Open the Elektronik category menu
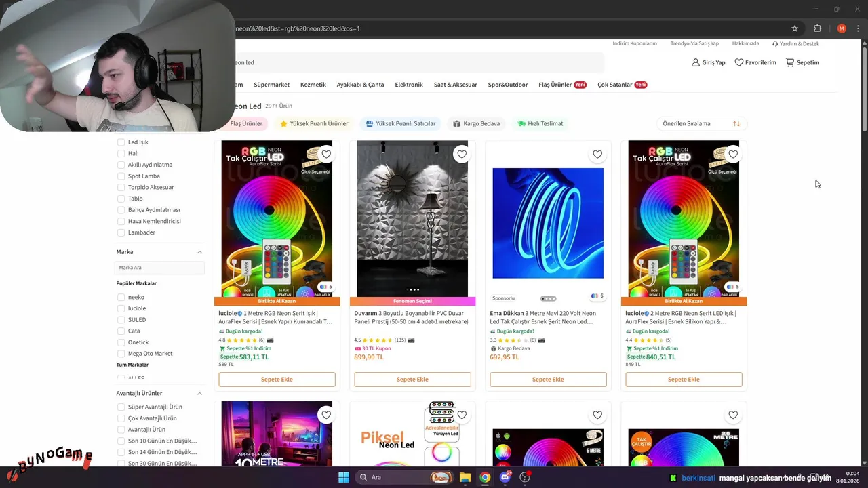Viewport: 868px width, 488px height. [x=409, y=85]
